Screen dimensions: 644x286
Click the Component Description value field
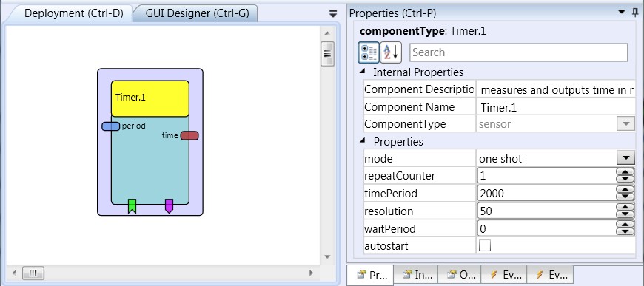[x=556, y=90]
